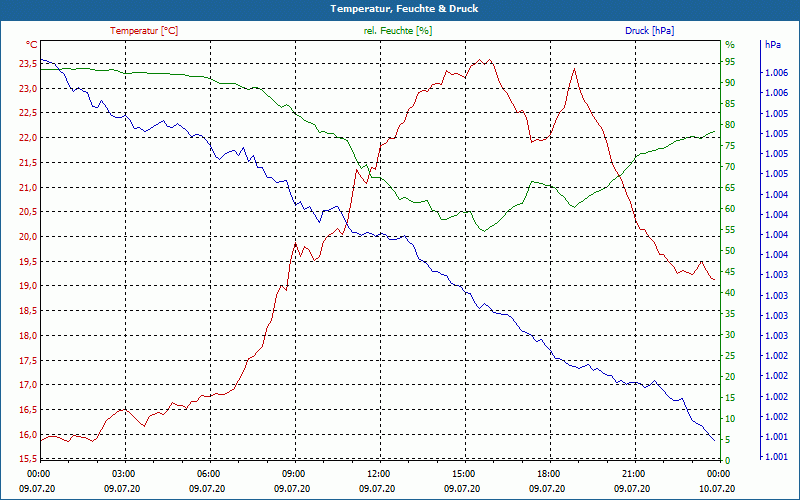Click the 19,5 temperature axis tick label
The height and width of the screenshot is (500, 800).
(x=28, y=262)
